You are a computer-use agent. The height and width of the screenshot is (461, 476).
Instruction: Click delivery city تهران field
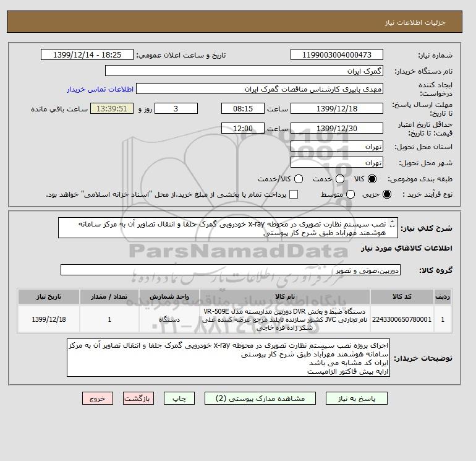337,163
